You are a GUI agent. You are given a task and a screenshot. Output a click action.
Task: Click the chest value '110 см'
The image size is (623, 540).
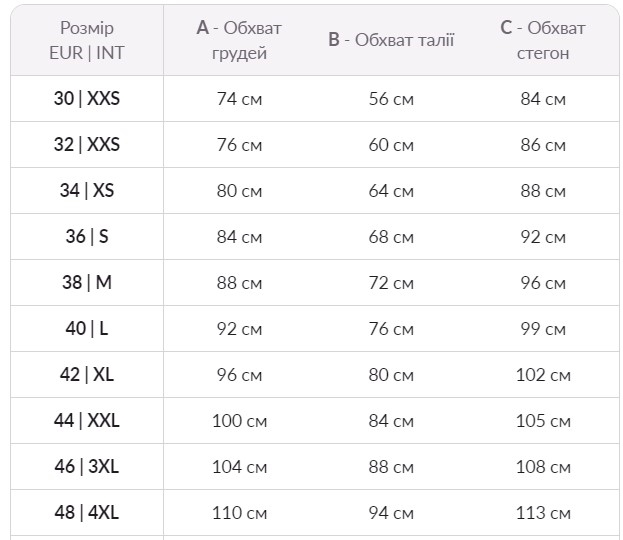239,513
